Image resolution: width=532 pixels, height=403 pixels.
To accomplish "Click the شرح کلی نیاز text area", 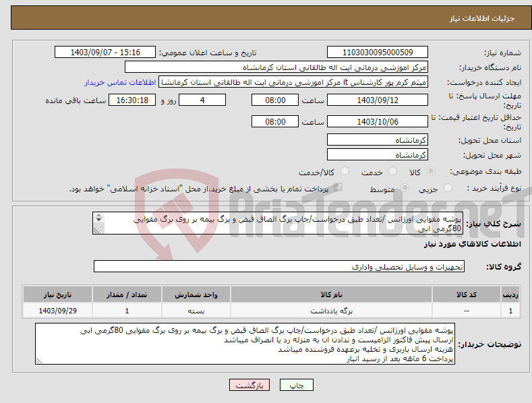I will pyautogui.click(x=278, y=223).
